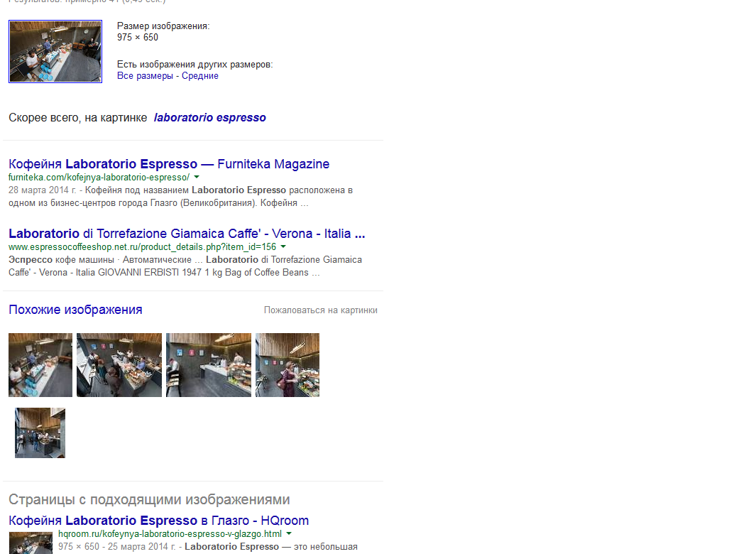Expand the dropdown arrow next to furniteka.com URL

coord(197,177)
